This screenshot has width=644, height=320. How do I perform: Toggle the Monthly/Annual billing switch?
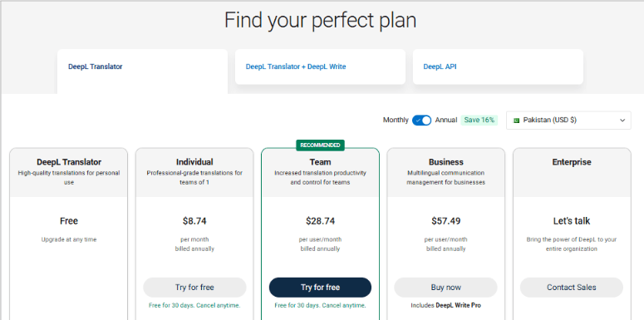coord(422,120)
